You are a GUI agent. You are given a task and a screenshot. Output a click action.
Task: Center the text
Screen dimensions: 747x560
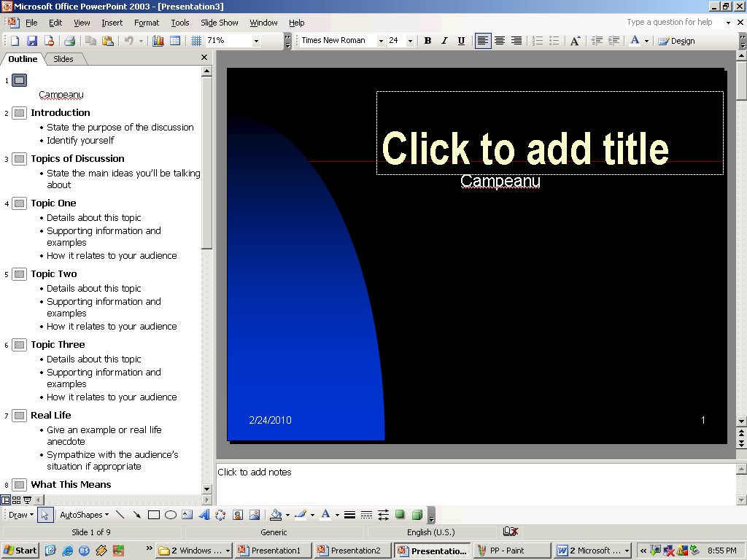coord(499,41)
